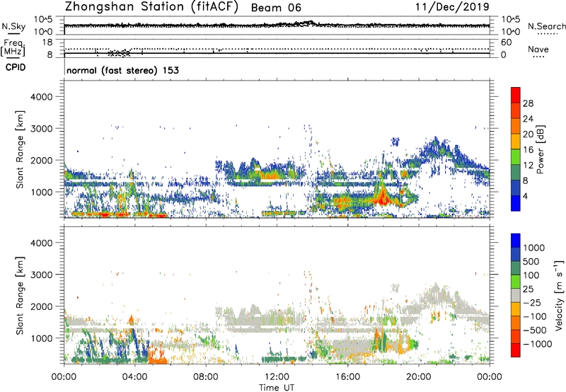Click the "12:00" time tick label

(277, 377)
